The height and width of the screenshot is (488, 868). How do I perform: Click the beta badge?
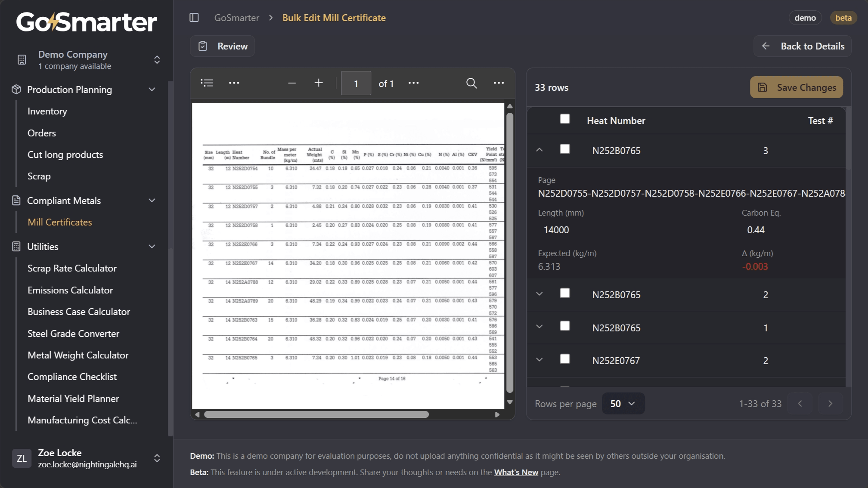point(843,18)
